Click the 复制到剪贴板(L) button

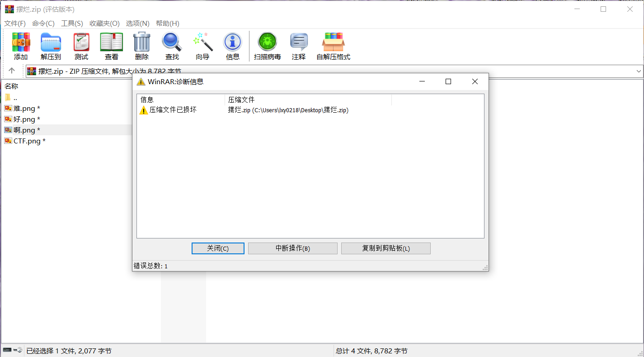(x=385, y=248)
